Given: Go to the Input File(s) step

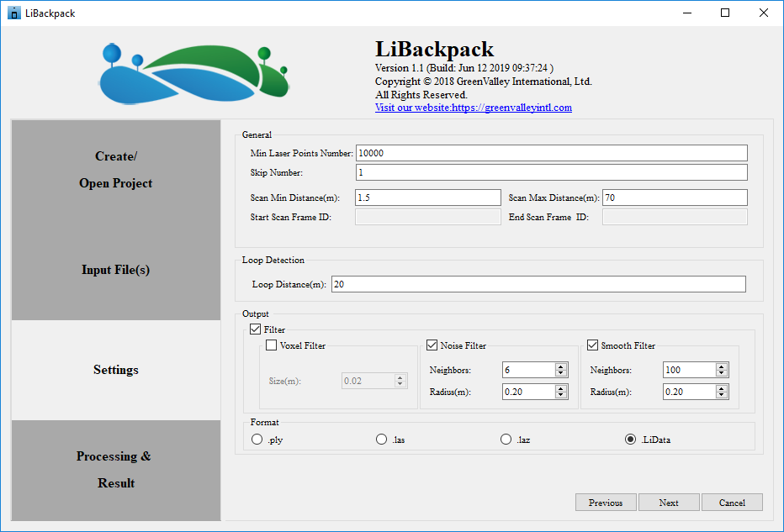Looking at the screenshot, I should (116, 270).
